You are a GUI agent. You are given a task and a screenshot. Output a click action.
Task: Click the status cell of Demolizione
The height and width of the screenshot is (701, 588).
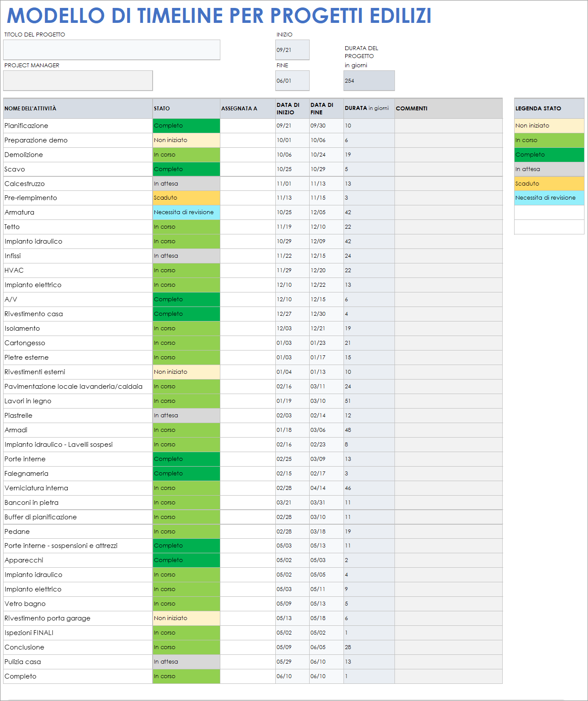click(x=186, y=155)
